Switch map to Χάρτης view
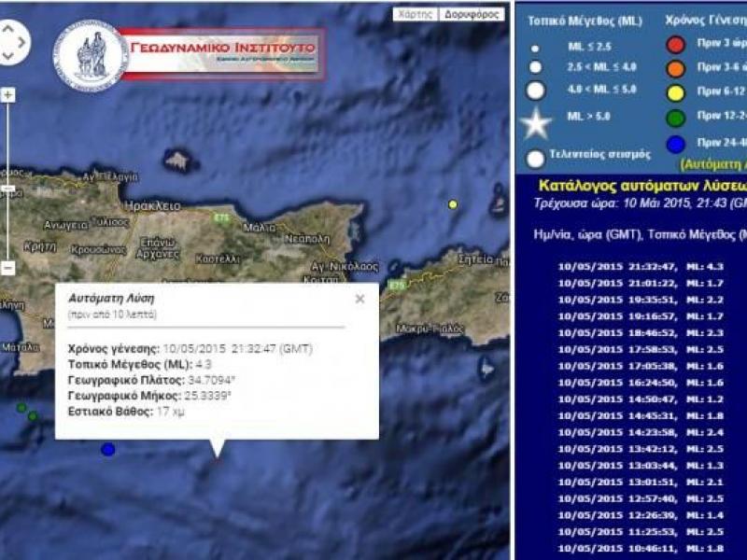 [416, 15]
